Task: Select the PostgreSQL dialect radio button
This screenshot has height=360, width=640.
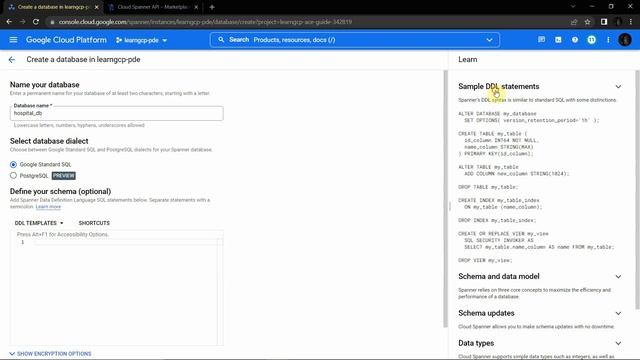Action: [13, 176]
